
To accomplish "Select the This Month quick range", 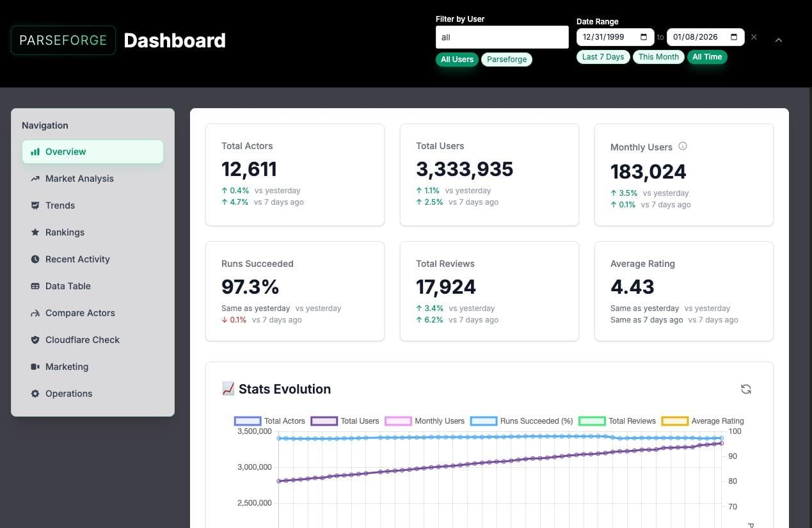I will (658, 56).
